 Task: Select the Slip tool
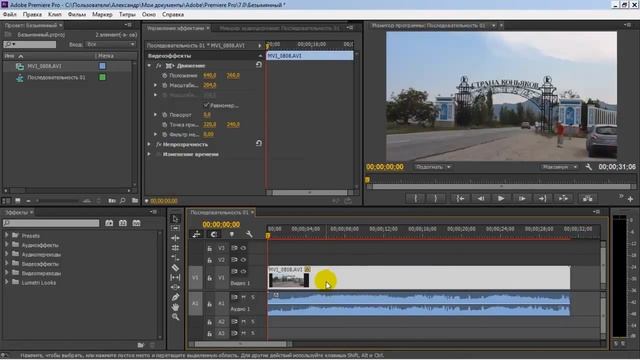click(x=176, y=277)
